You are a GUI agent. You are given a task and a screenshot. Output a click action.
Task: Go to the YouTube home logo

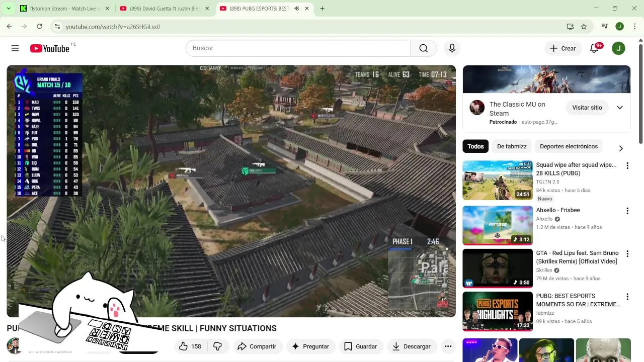point(49,48)
